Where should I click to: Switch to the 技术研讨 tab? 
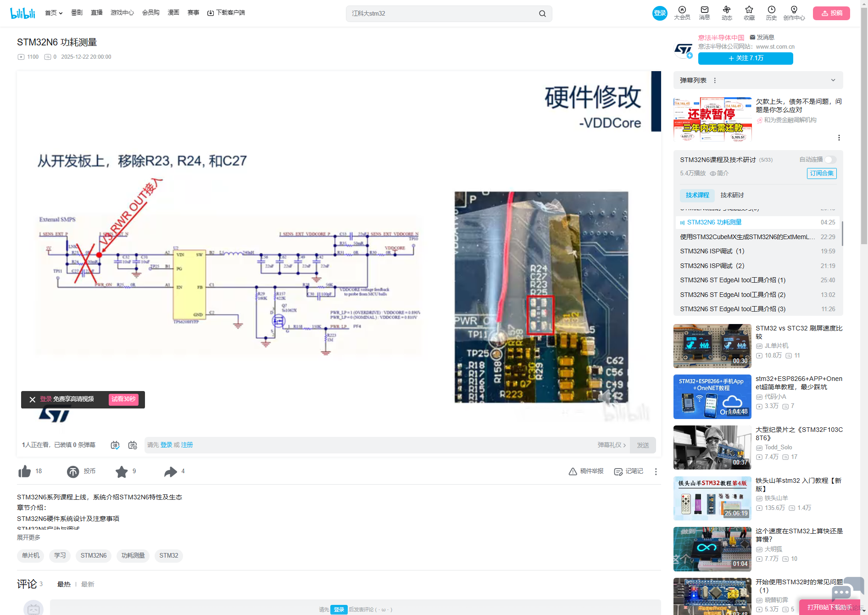pyautogui.click(x=732, y=196)
